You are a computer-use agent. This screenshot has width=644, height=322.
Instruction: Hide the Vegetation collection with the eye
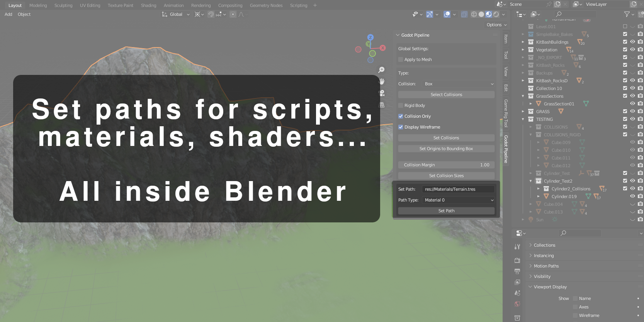pos(632,49)
